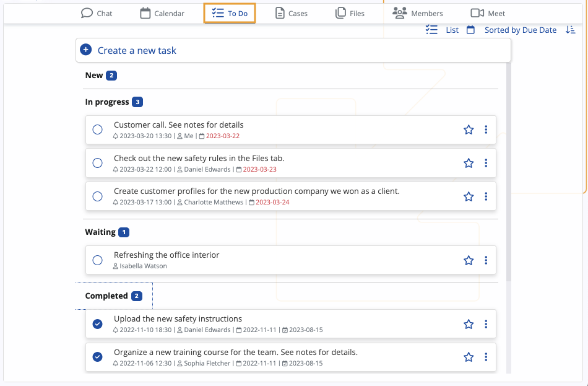Open Create customer profiles task title
The image size is (588, 386).
point(256,191)
